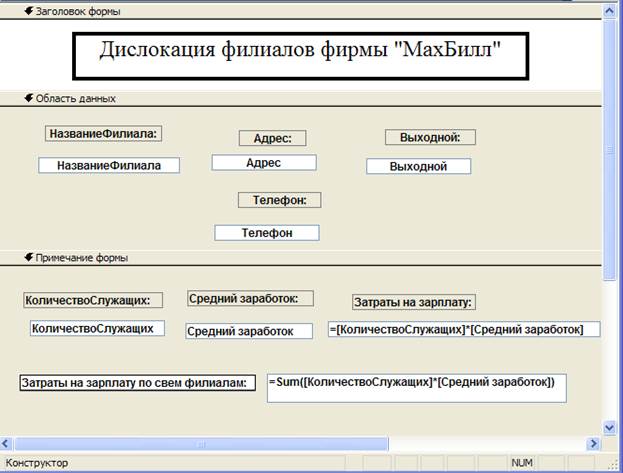This screenshot has width=623, height=473.
Task: Click the "Заголовок формы" section bar
Action: click(x=301, y=11)
